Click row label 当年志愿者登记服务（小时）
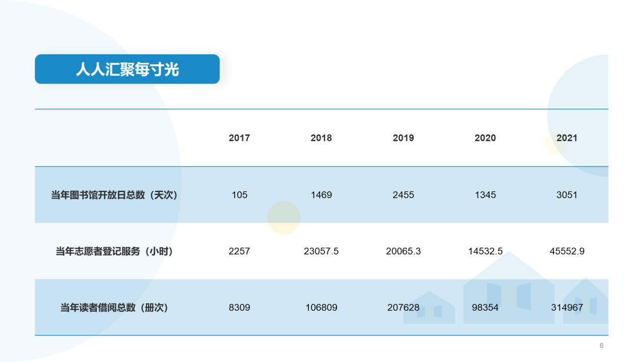This screenshot has width=644, height=362. pos(114,251)
